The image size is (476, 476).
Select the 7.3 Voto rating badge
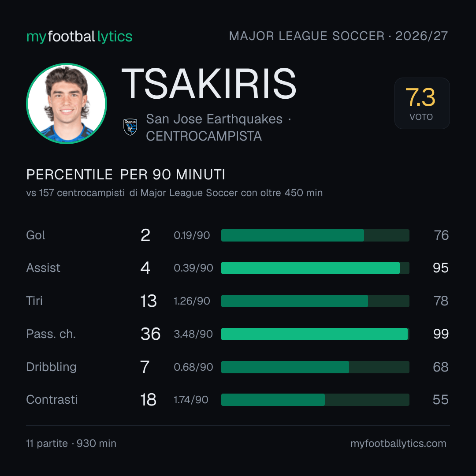pos(422,103)
